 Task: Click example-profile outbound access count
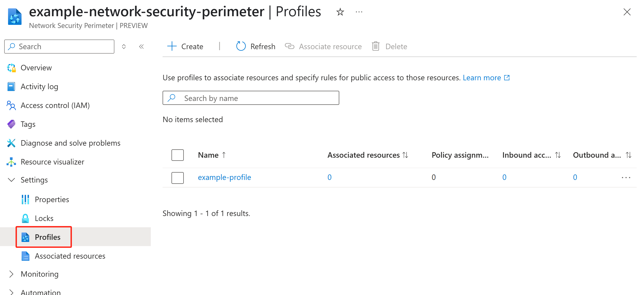pos(575,177)
